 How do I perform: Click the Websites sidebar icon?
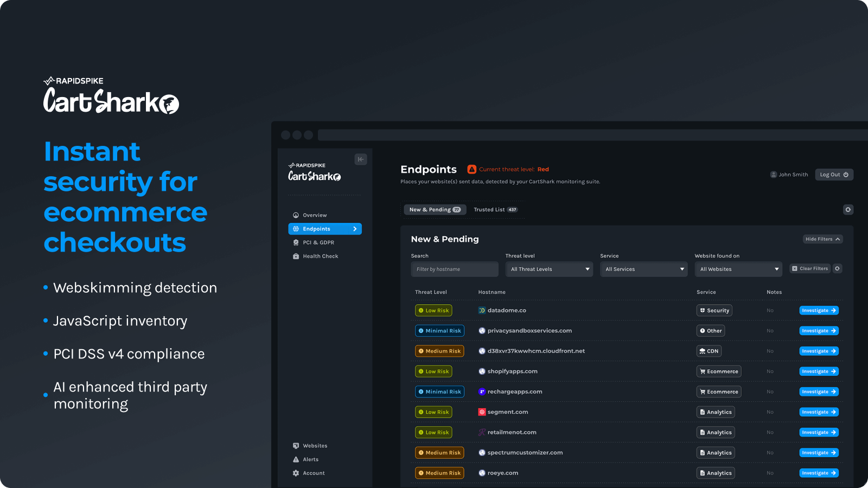pos(296,446)
